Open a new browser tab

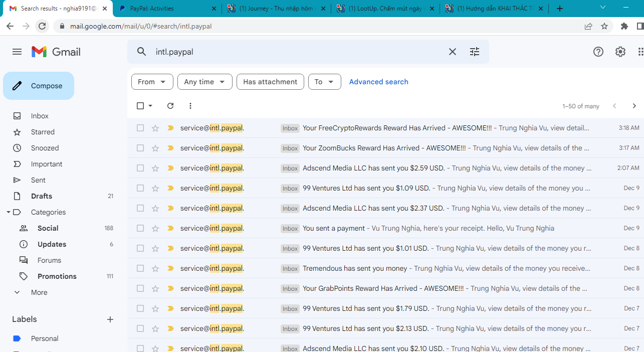coord(560,9)
